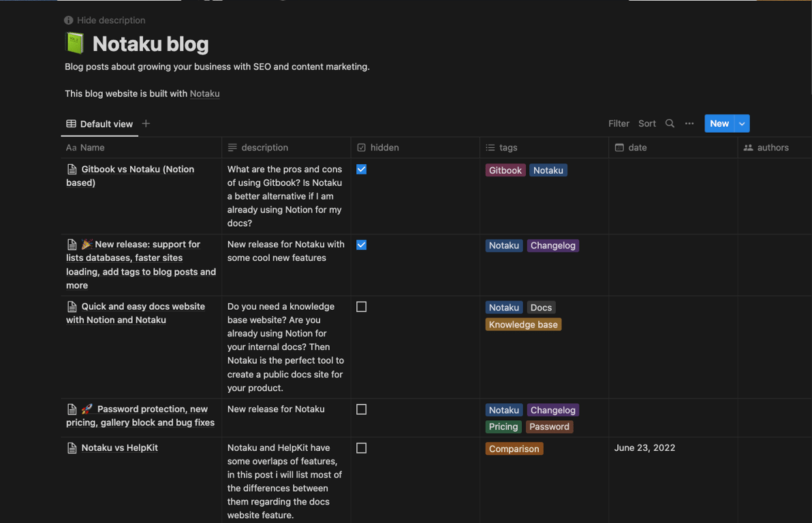Viewport: 812px width, 523px height.
Task: Open the New release support for lists page
Action: point(141,265)
